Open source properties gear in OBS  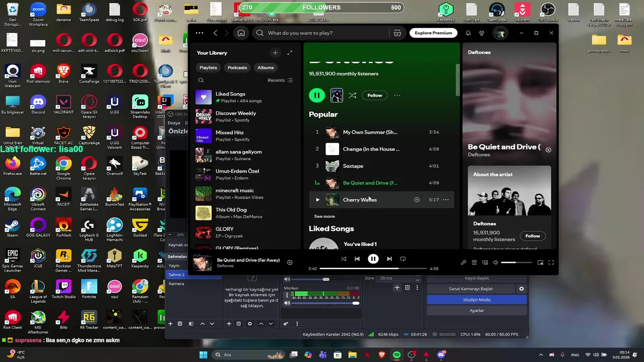[x=250, y=324]
